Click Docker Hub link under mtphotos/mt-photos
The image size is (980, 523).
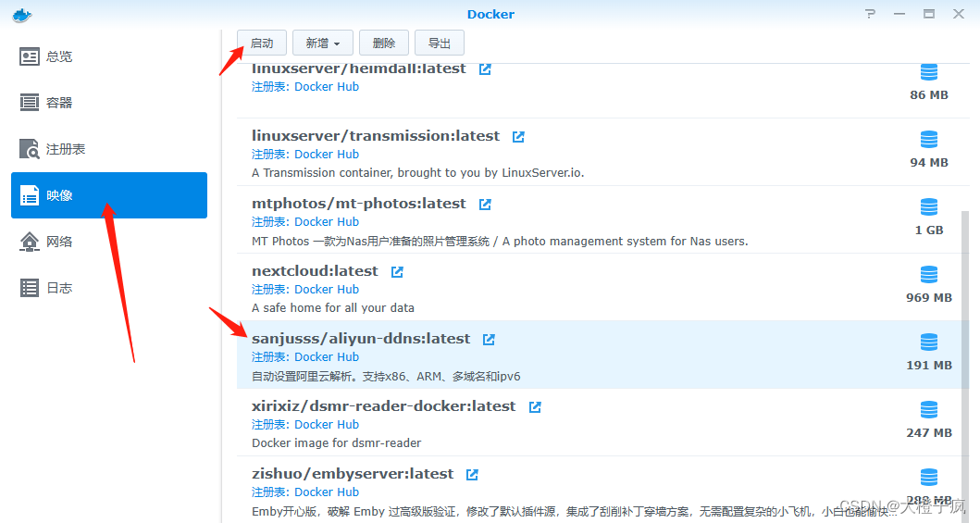[x=327, y=222]
